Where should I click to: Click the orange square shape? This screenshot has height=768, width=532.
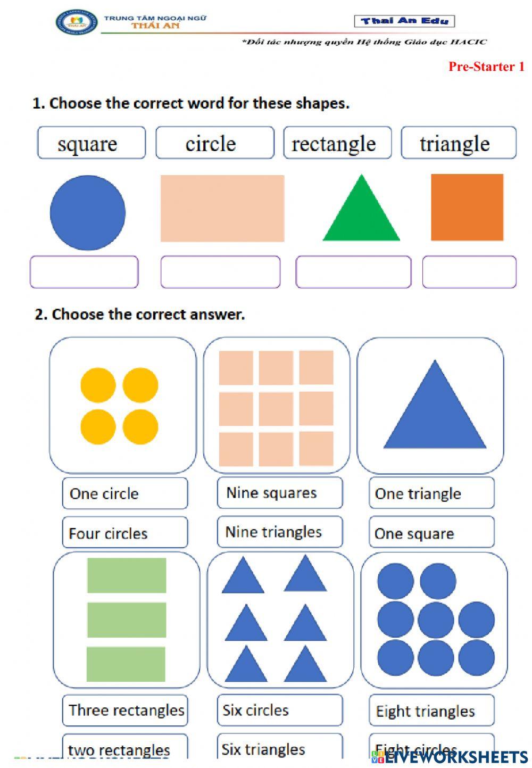pyautogui.click(x=467, y=207)
